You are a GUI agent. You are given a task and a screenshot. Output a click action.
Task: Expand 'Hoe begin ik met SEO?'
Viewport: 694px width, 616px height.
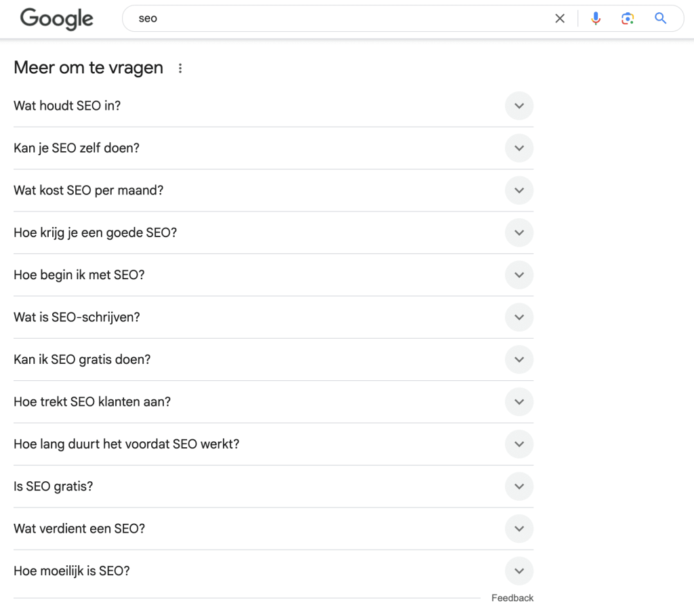tap(518, 275)
